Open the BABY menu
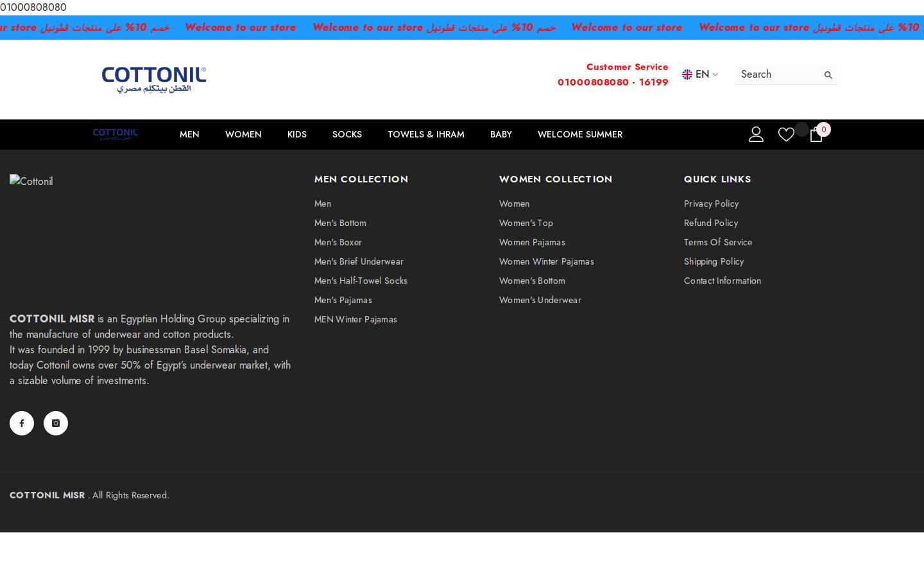 (x=501, y=134)
